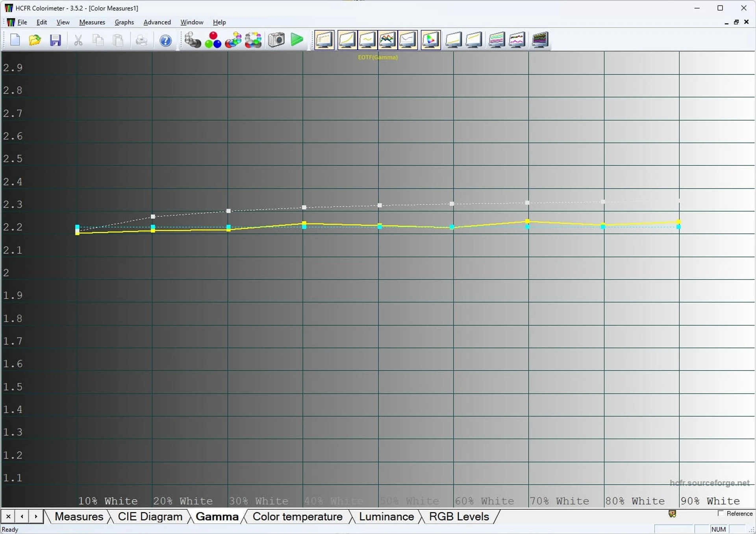Open the Advanced menu
Screen dimensions: 756x534
tap(157, 22)
